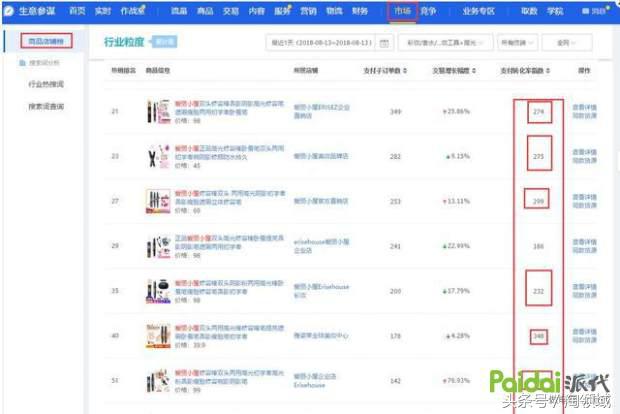Open 服务 in top navigation
The image size is (620, 414).
click(x=282, y=11)
